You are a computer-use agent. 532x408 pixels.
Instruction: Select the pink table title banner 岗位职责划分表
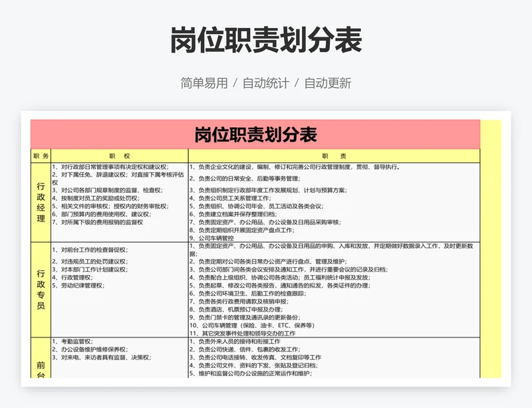[x=255, y=134]
